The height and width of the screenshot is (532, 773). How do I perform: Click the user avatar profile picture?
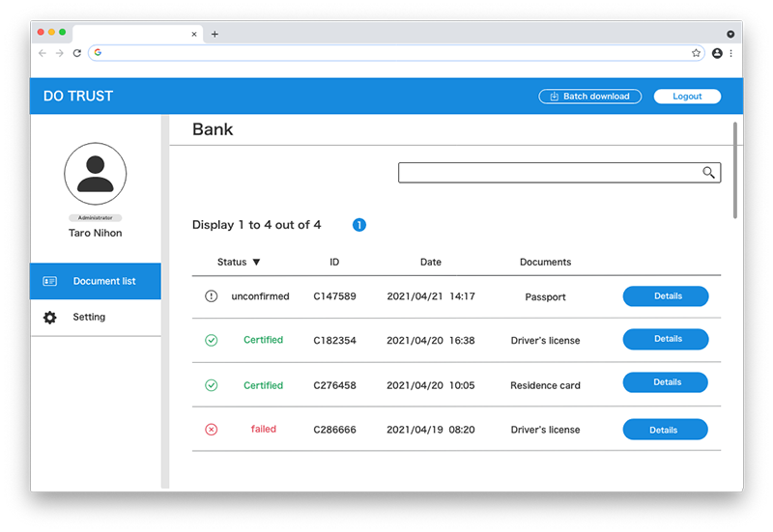coord(95,174)
